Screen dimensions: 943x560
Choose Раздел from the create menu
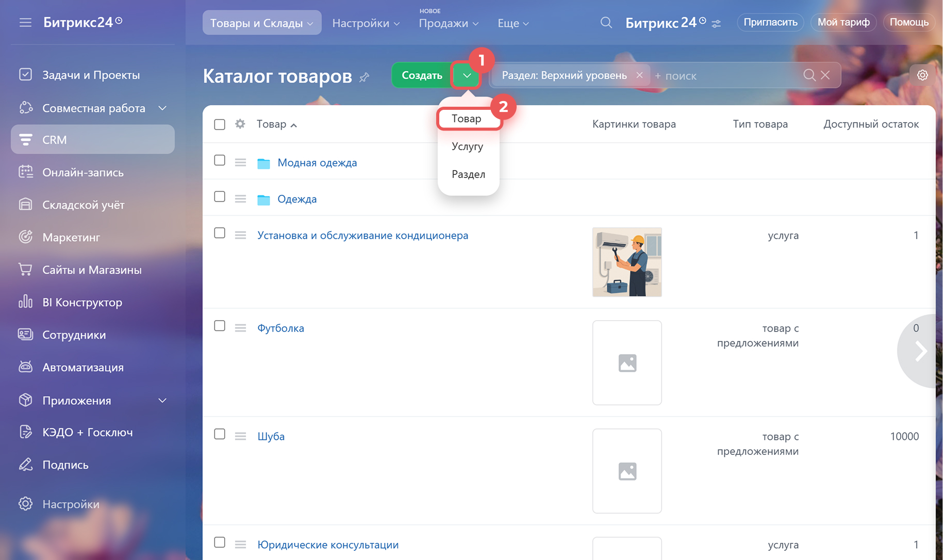click(468, 174)
